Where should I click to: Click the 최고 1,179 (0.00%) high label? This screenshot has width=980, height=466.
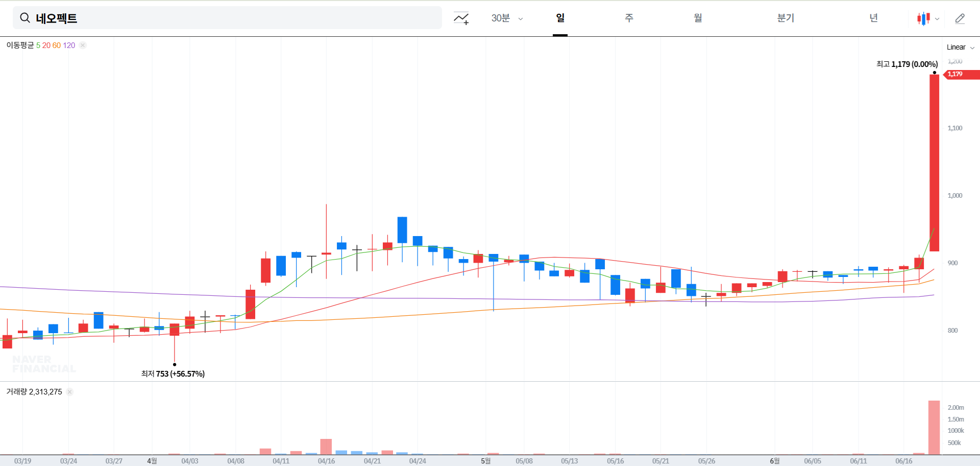coord(907,64)
